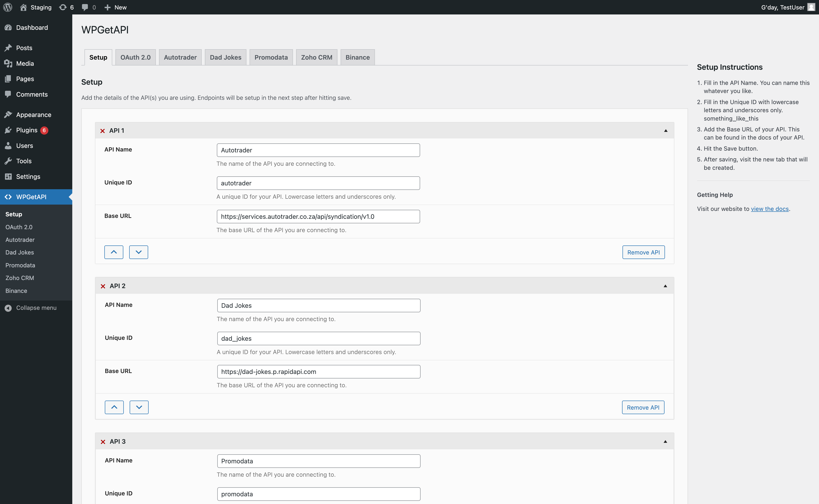
Task: Collapse the API 1 panel triangle
Action: pyautogui.click(x=666, y=130)
